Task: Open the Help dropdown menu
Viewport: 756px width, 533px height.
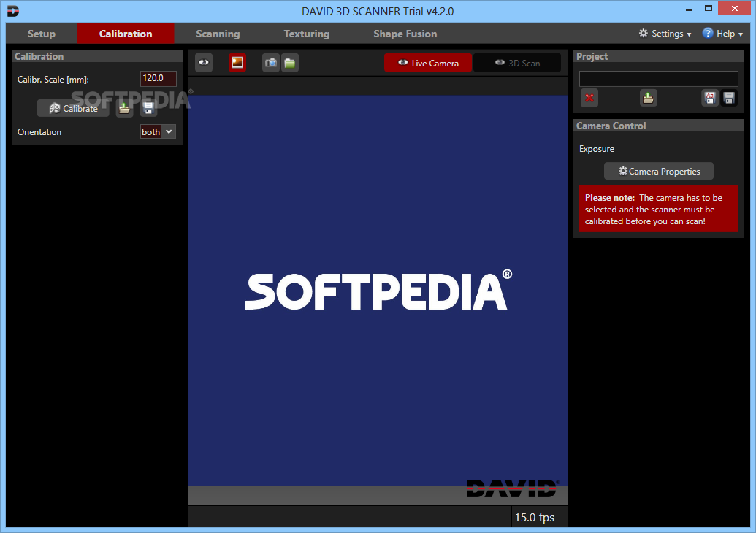Action: click(722, 34)
